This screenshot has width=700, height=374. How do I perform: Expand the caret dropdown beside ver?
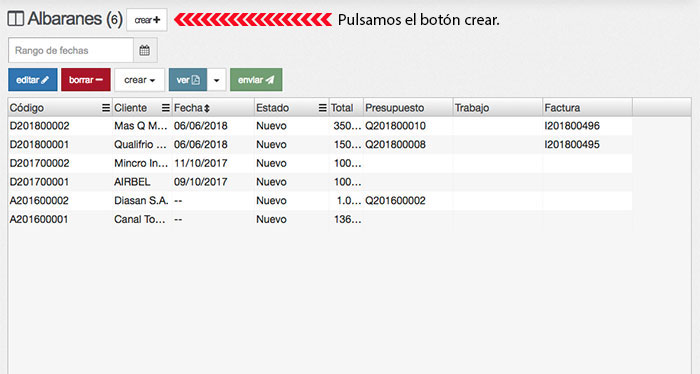click(x=217, y=80)
